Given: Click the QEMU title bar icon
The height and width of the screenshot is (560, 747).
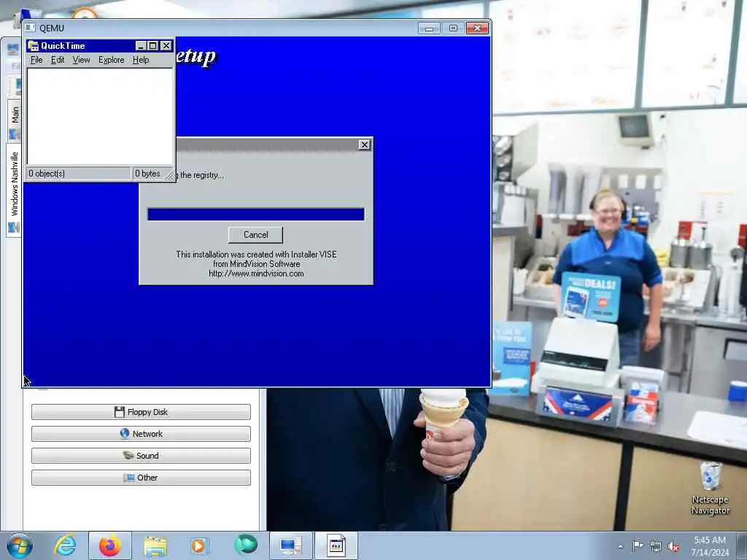Looking at the screenshot, I should (30, 28).
